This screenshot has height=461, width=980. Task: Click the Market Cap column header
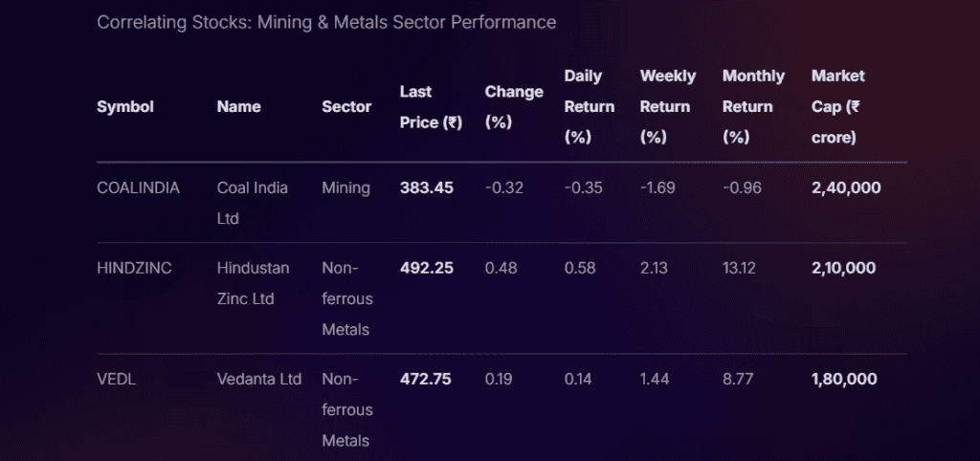[x=837, y=107]
